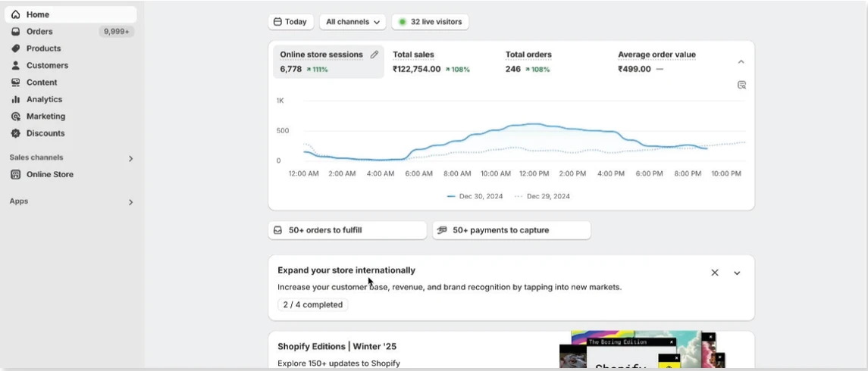Viewport: 868px width, 371px height.
Task: Click 50+ payments to capture button
Action: click(x=512, y=230)
